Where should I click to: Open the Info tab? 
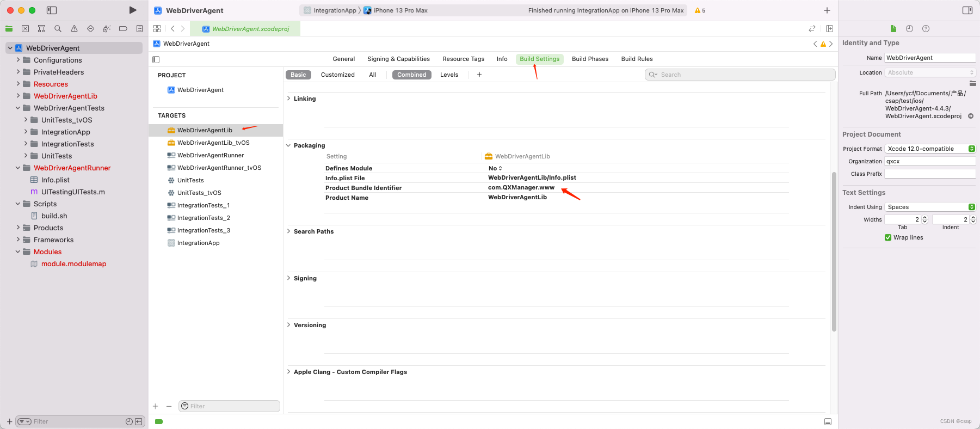502,59
